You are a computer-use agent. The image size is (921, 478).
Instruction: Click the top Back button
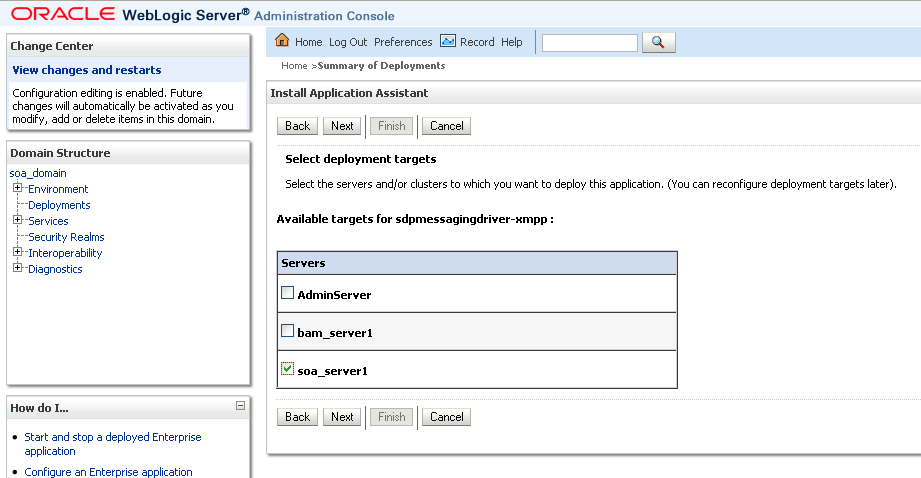point(297,126)
